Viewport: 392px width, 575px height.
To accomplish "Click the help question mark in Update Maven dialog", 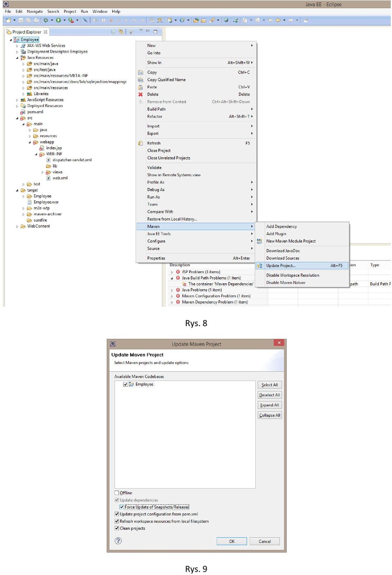I will (x=118, y=541).
